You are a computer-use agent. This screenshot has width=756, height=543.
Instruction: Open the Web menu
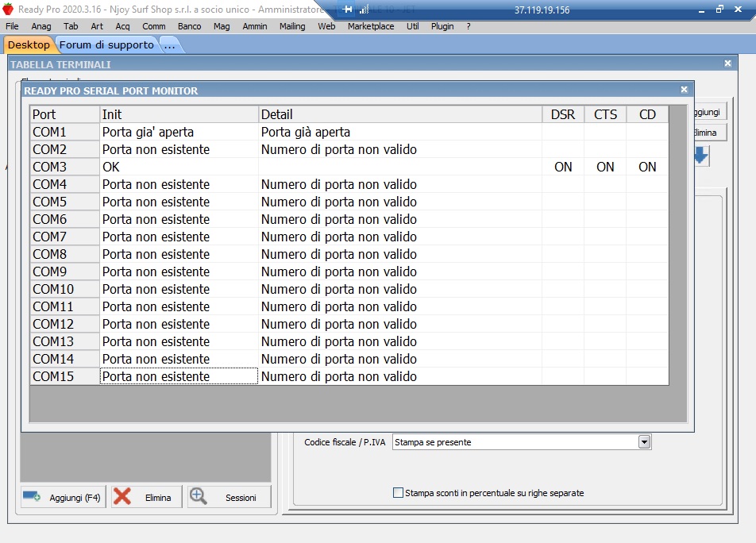[326, 26]
